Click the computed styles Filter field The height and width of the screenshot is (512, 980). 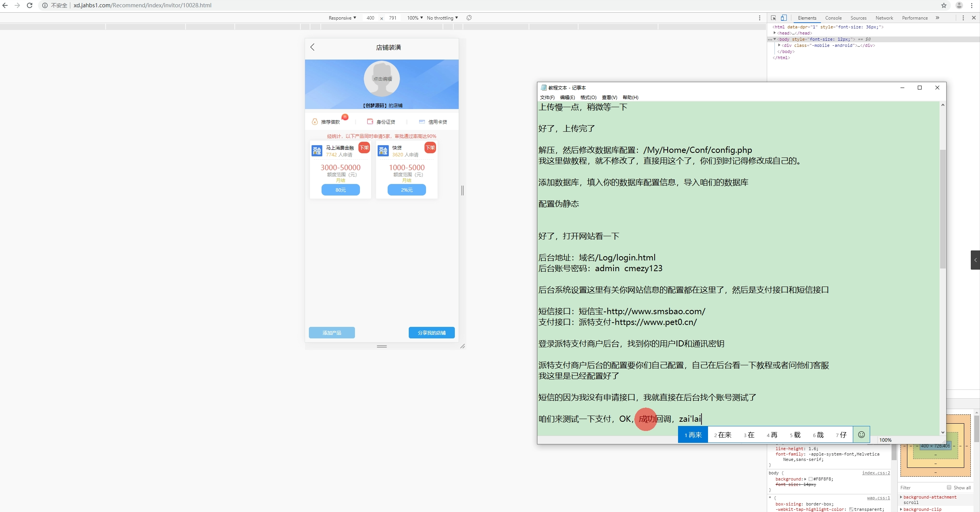tap(922, 487)
